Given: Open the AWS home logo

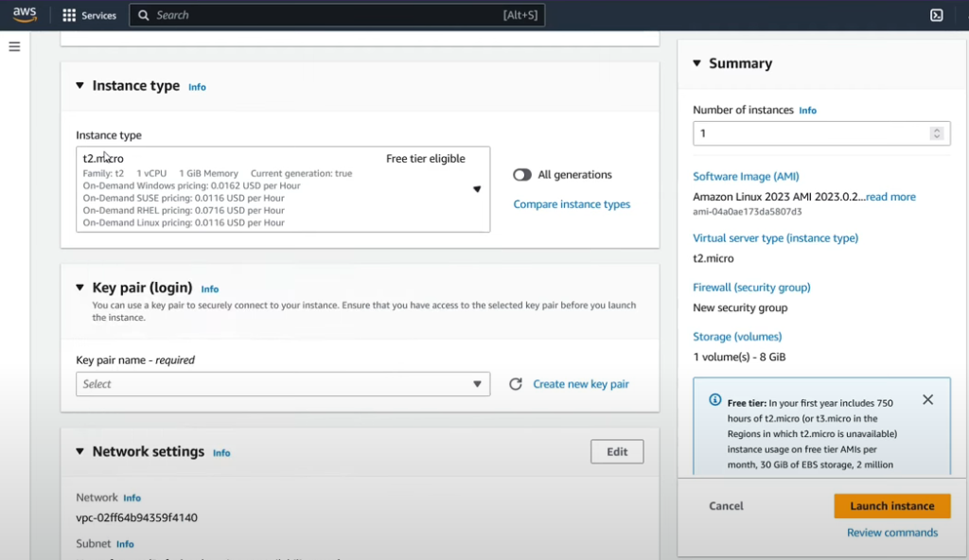Looking at the screenshot, I should [x=25, y=15].
